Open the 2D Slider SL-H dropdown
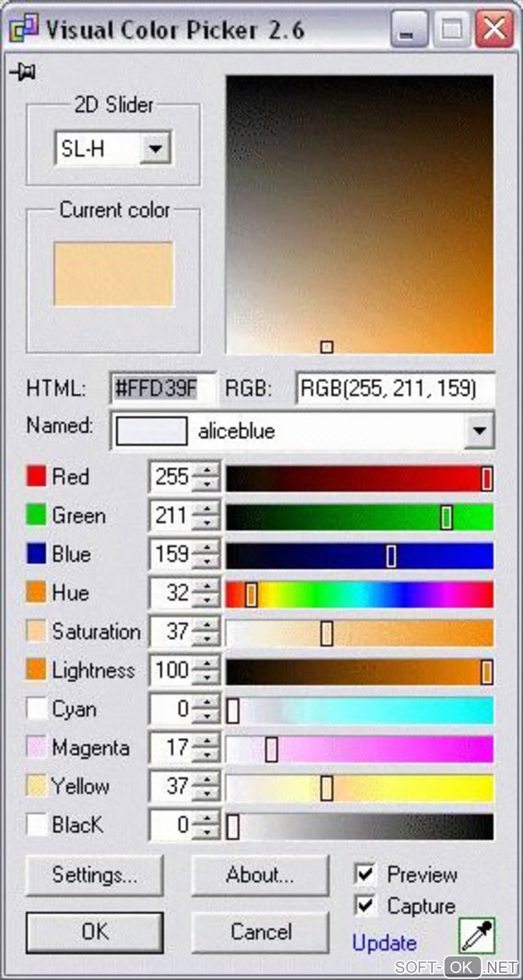The image size is (523, 980). [155, 149]
